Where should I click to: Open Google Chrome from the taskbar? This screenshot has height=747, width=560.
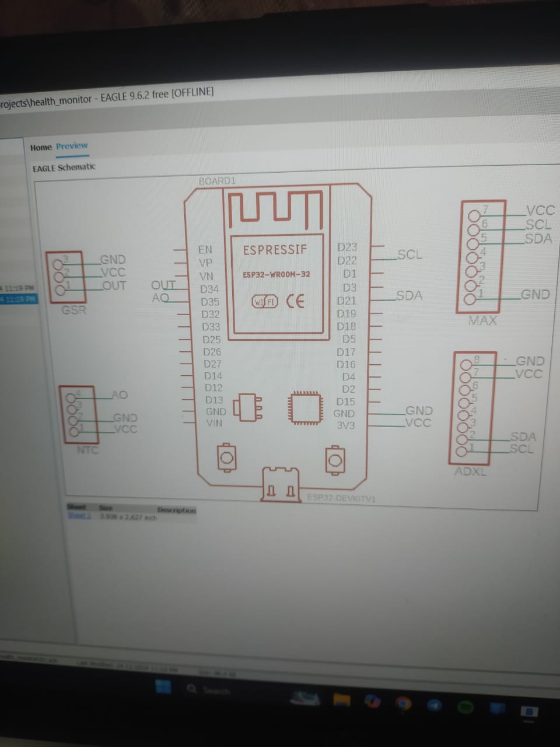[x=404, y=703]
